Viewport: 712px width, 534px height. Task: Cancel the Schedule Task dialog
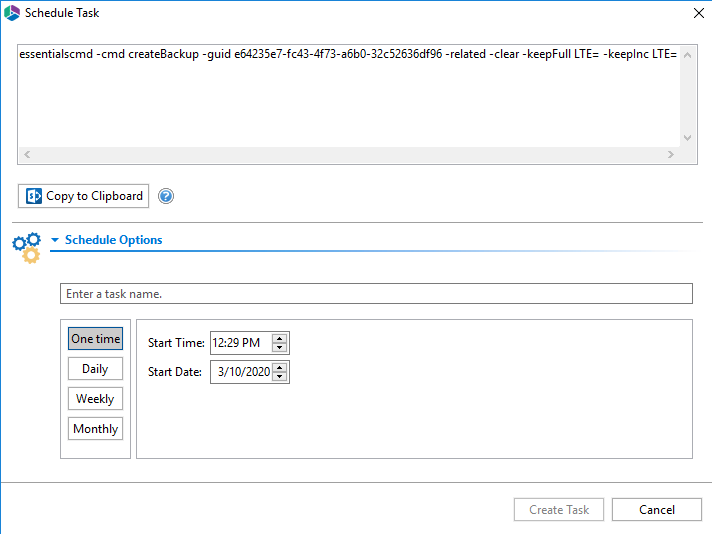tap(657, 510)
